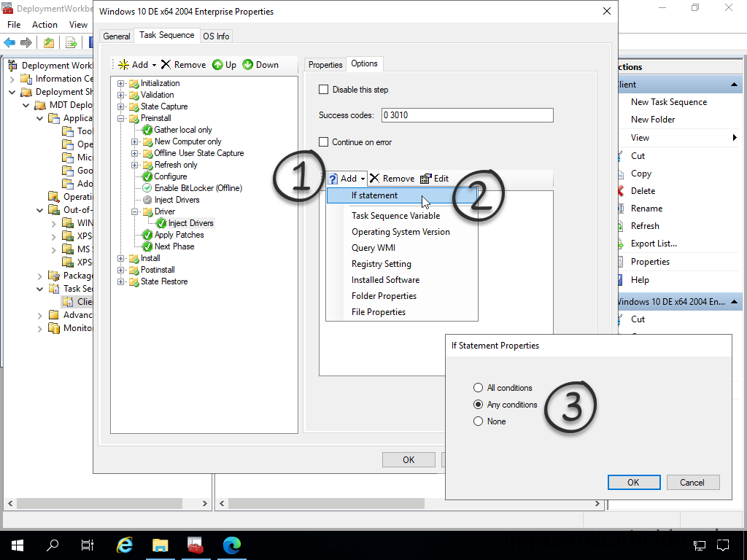This screenshot has width=747, height=560.
Task: Choose Query WMI menu entry
Action: click(402, 248)
